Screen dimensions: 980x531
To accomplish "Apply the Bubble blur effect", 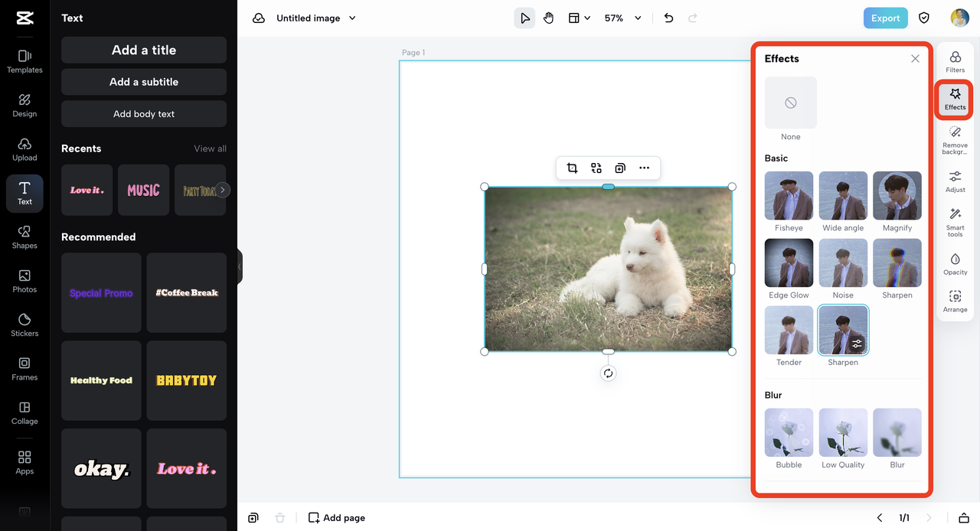I will tap(789, 433).
